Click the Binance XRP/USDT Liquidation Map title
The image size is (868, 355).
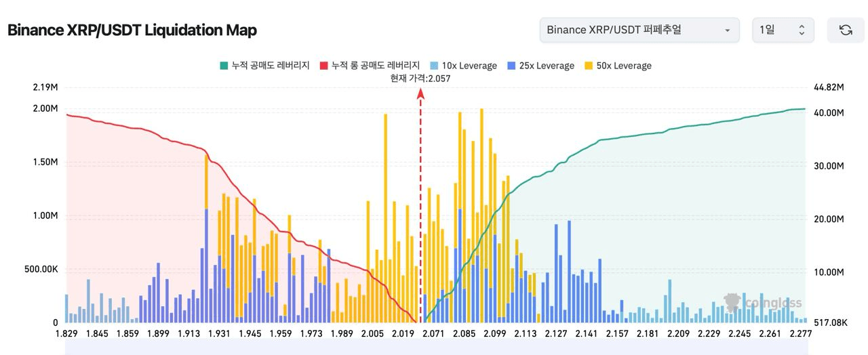[x=132, y=30]
